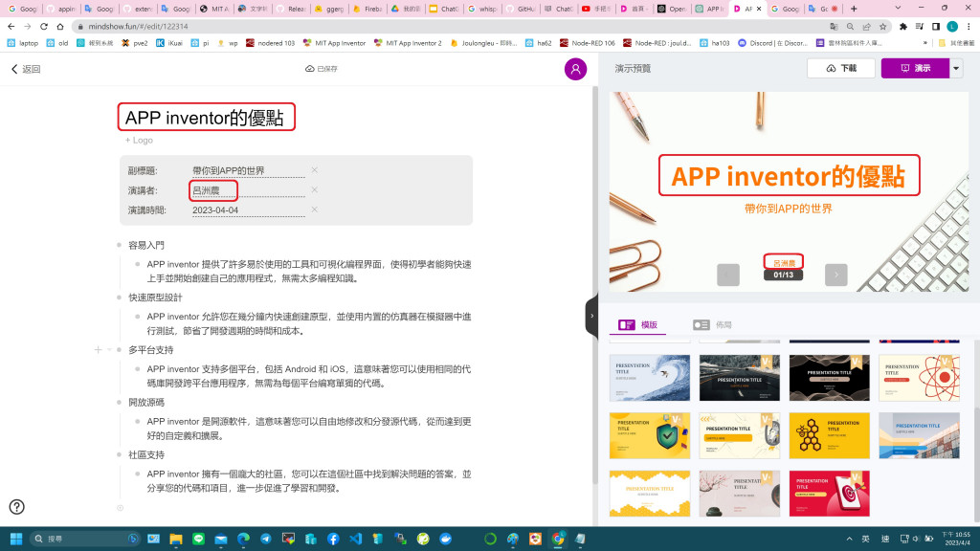Click the 容易入門 outline item

point(146,246)
